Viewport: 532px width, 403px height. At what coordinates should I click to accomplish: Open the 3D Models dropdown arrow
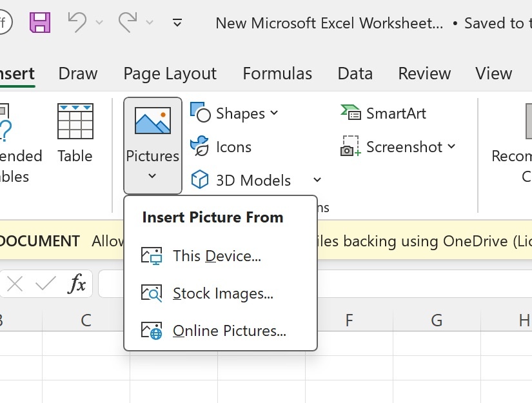point(315,180)
